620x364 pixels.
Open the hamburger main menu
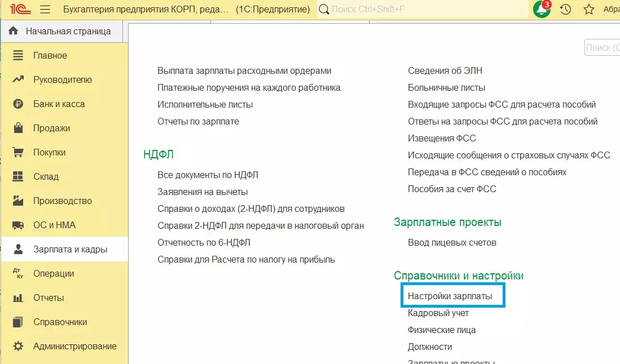point(45,9)
